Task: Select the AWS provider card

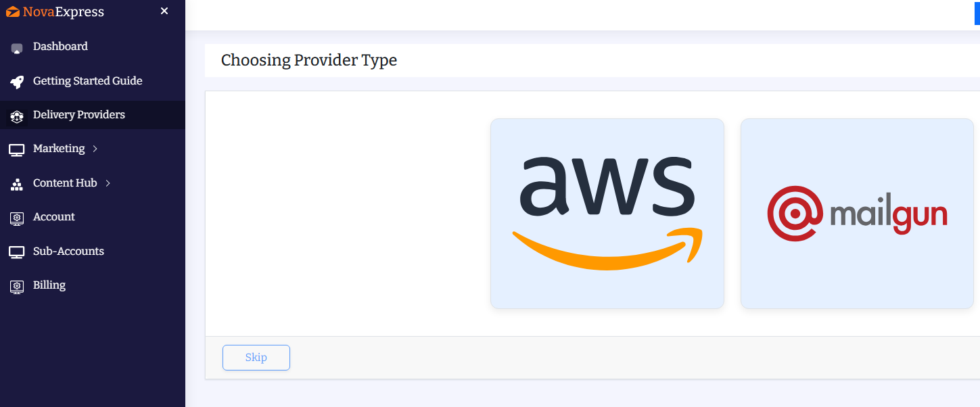Action: (607, 214)
